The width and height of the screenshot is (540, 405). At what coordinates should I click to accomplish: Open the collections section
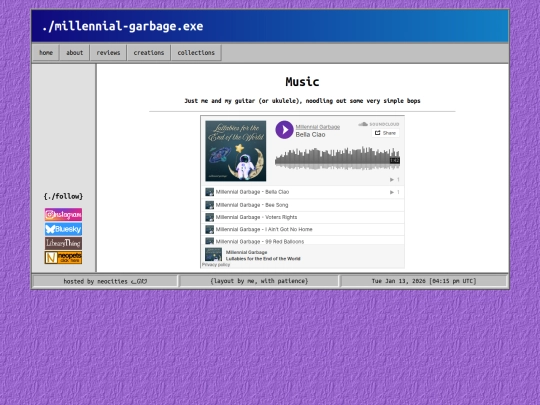click(x=196, y=53)
